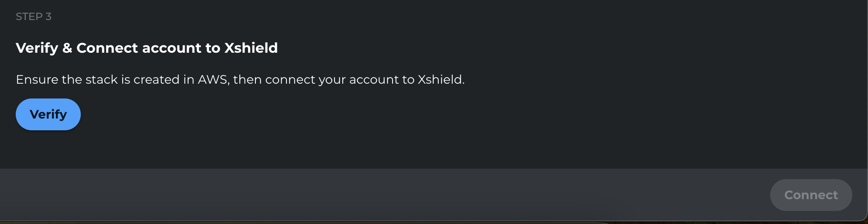This screenshot has width=868, height=224.
Task: Click the word then in the description
Action: click(247, 79)
